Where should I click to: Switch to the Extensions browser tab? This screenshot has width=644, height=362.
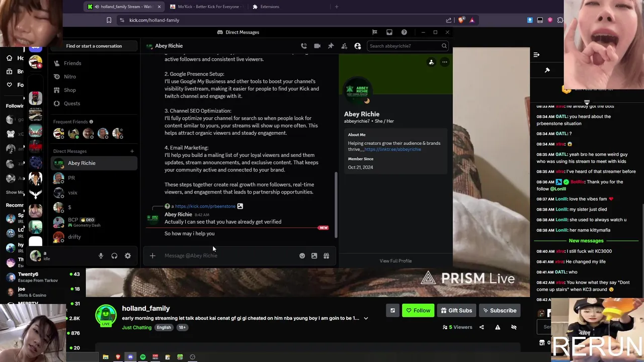tap(288, 7)
